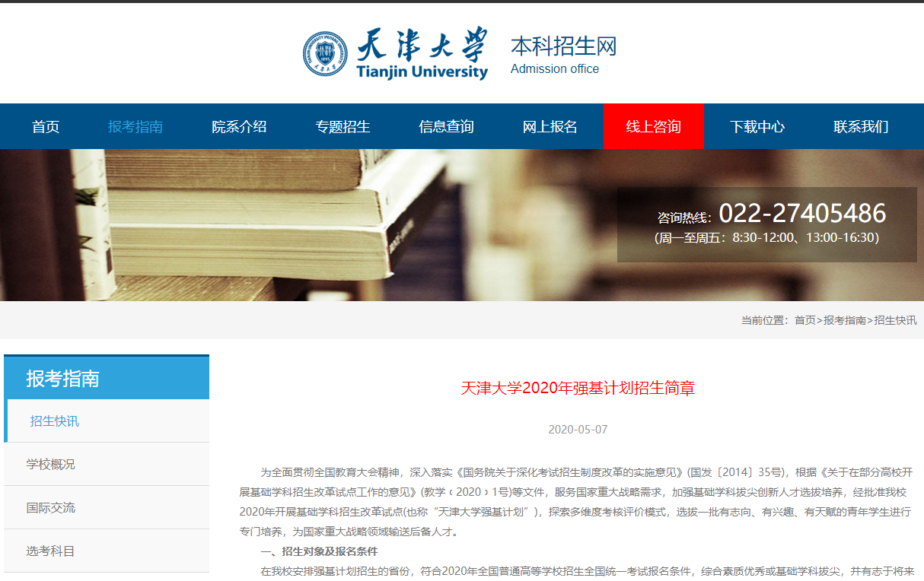Click the 招生快讯 breadcrumb link
The width and height of the screenshot is (924, 581).
(896, 320)
